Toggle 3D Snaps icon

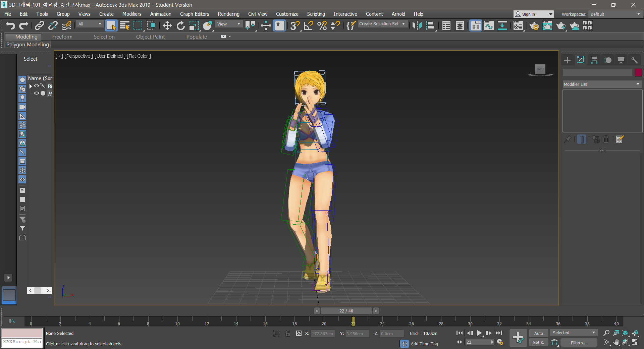click(295, 26)
